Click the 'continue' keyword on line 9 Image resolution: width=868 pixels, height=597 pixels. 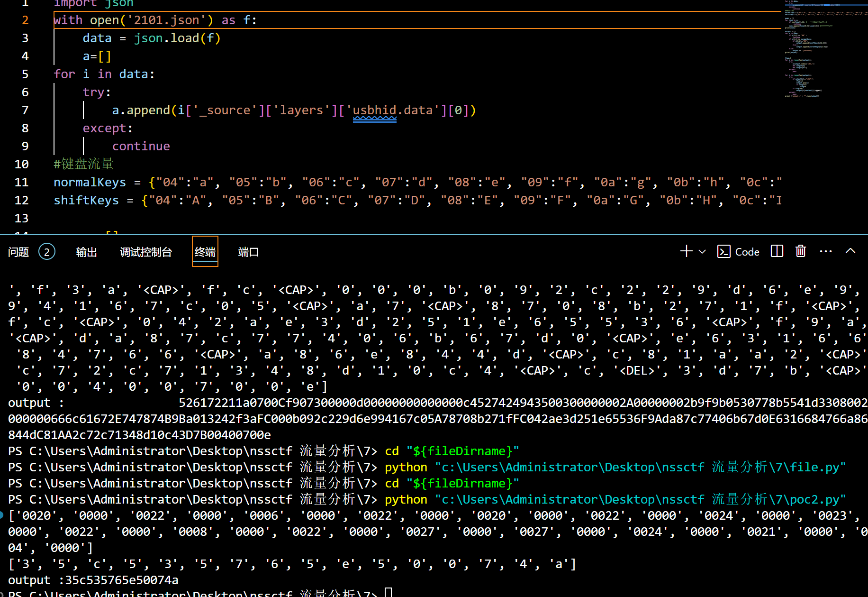tap(141, 146)
